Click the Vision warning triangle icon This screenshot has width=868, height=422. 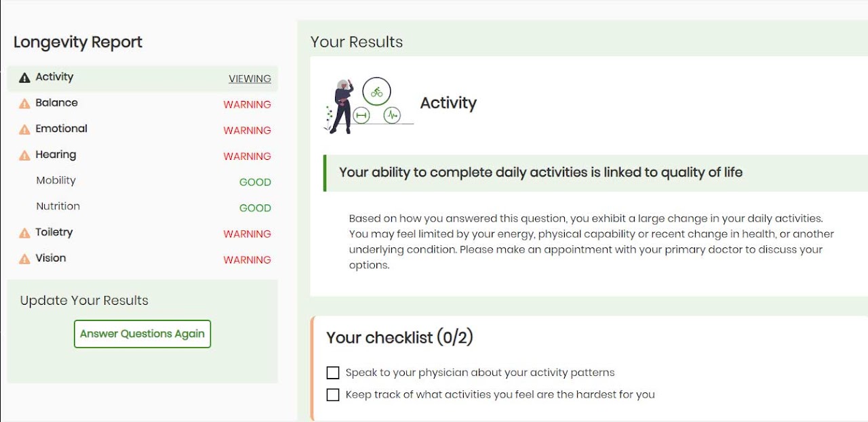[x=25, y=259]
